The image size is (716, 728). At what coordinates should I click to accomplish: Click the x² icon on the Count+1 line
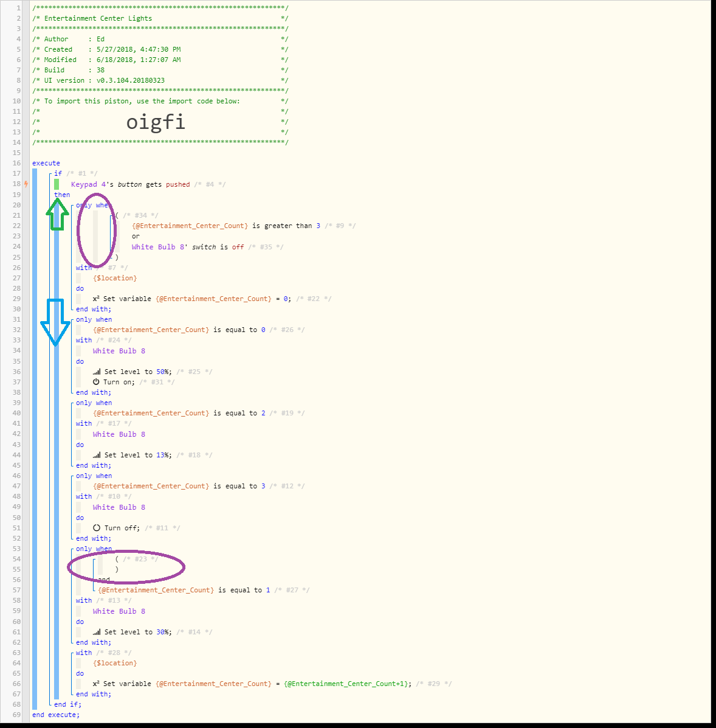pyautogui.click(x=96, y=684)
